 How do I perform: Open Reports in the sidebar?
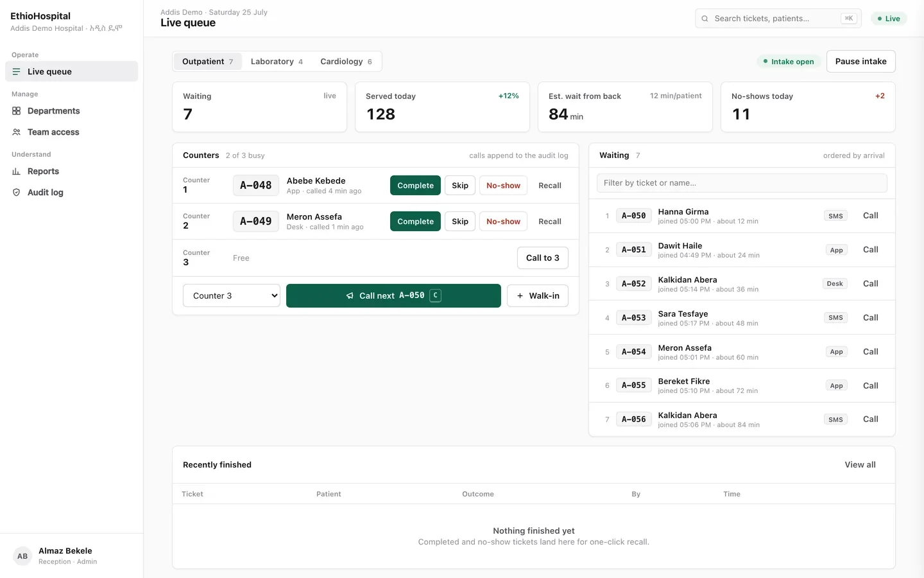71,171
